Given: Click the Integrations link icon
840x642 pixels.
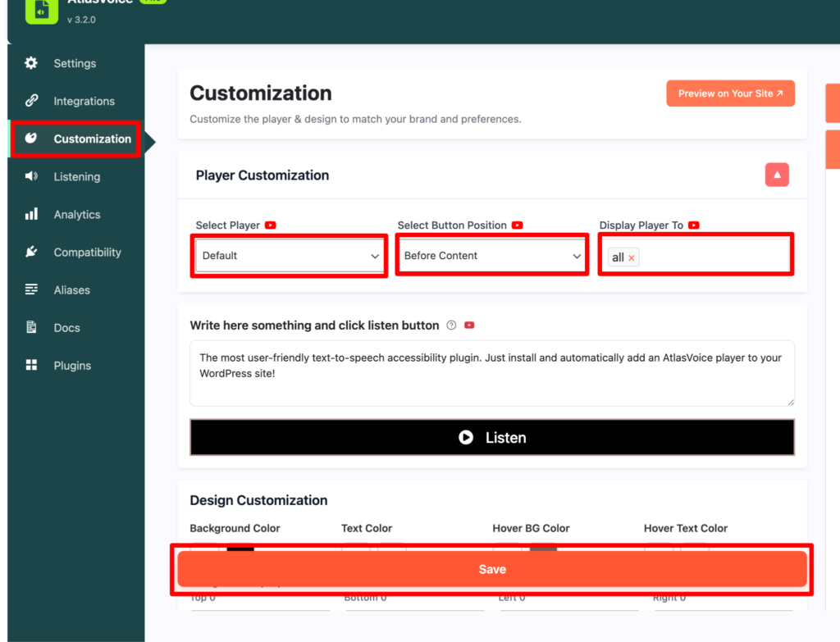Looking at the screenshot, I should pyautogui.click(x=31, y=101).
